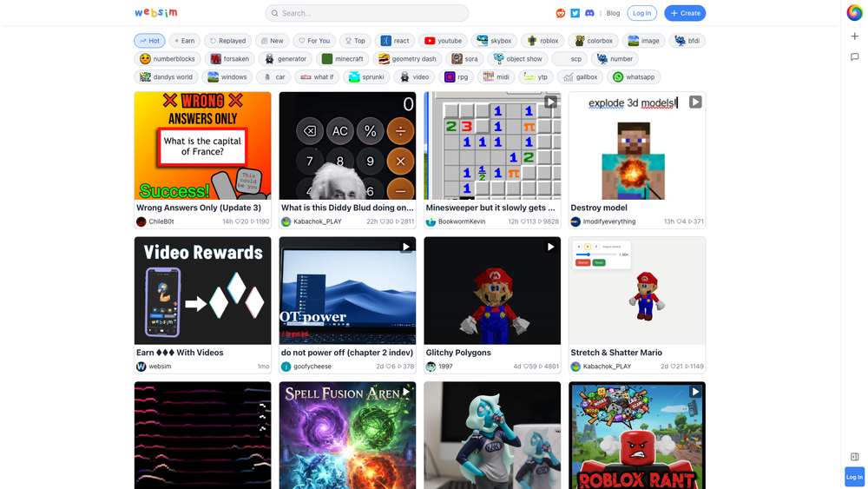
Task: Select the Hot filter tab
Action: click(149, 41)
